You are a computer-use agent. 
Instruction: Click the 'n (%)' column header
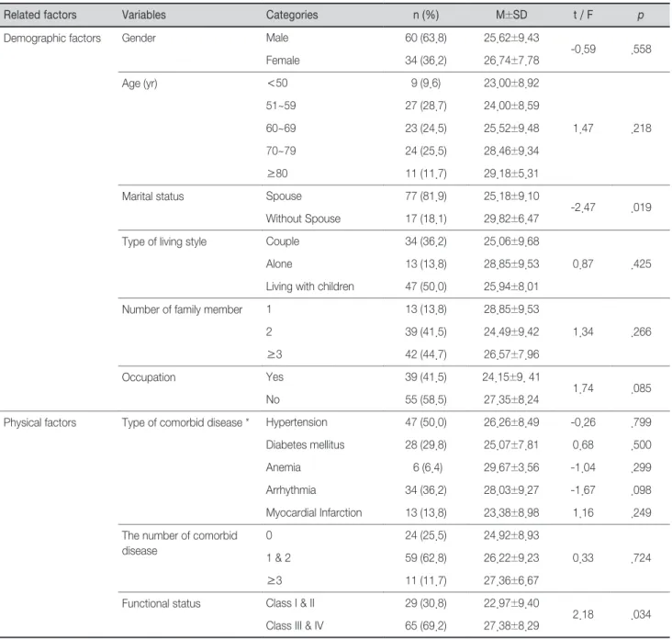(x=426, y=15)
